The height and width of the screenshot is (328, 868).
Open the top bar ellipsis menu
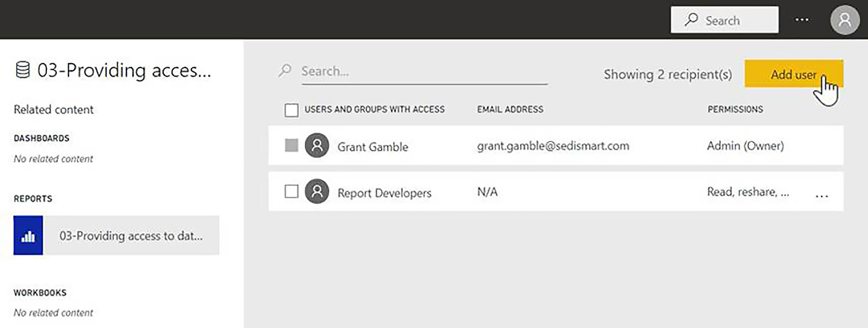[x=802, y=19]
